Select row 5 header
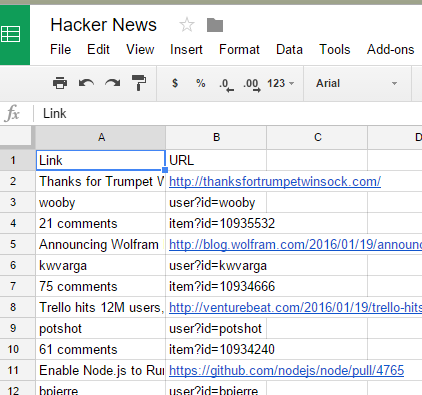This screenshot has height=395, width=422. pos(17,244)
